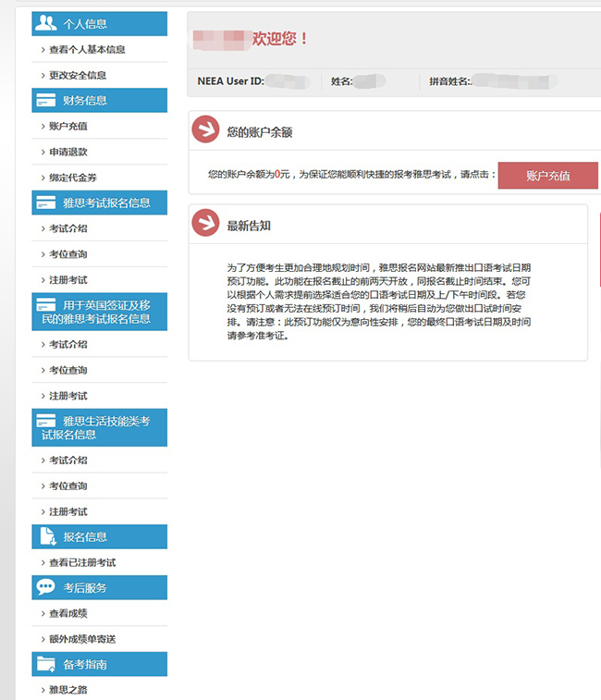The width and height of the screenshot is (601, 700).
Task: Open 考试介绍 under 雅思生活技能类考试 section
Action: (x=68, y=461)
